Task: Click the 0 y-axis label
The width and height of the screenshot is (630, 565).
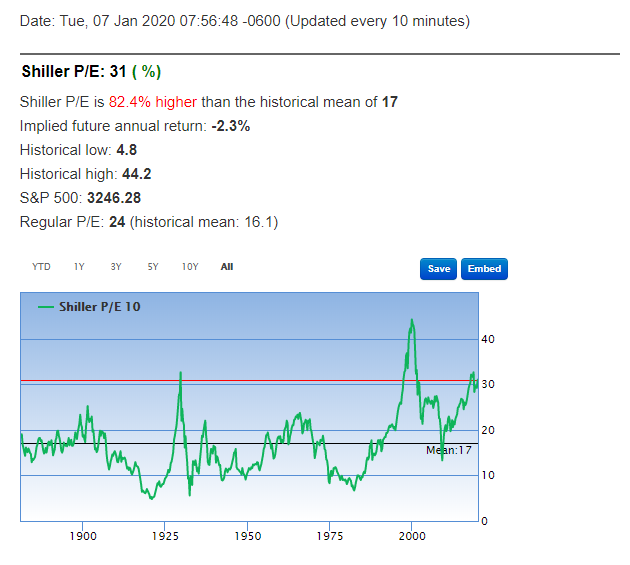Action: click(484, 521)
